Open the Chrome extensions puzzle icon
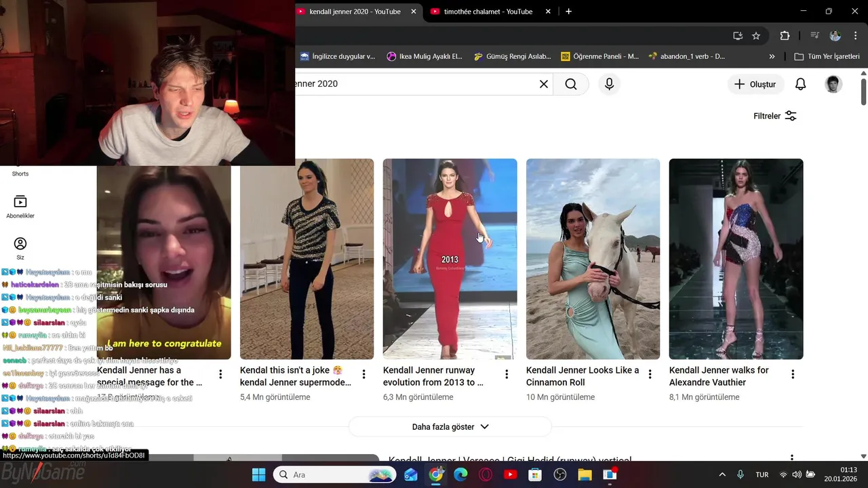868x488 pixels. point(785,36)
